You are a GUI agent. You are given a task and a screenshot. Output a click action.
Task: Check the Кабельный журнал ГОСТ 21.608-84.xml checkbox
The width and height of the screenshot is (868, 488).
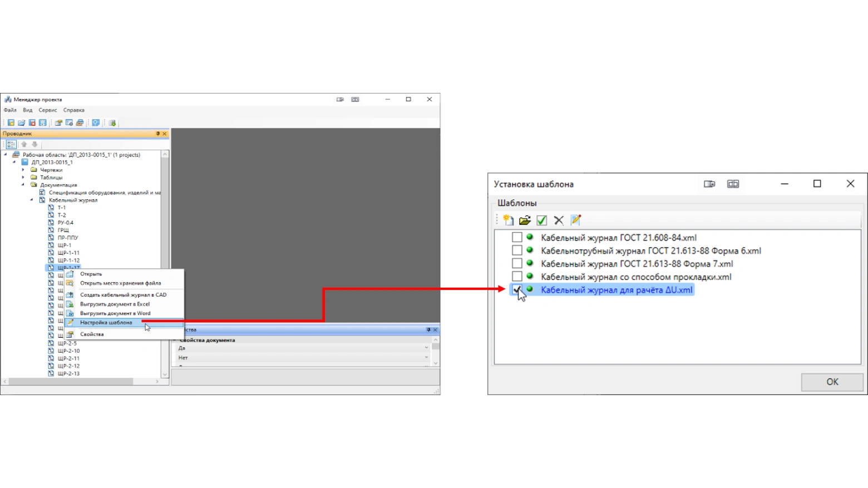517,238
